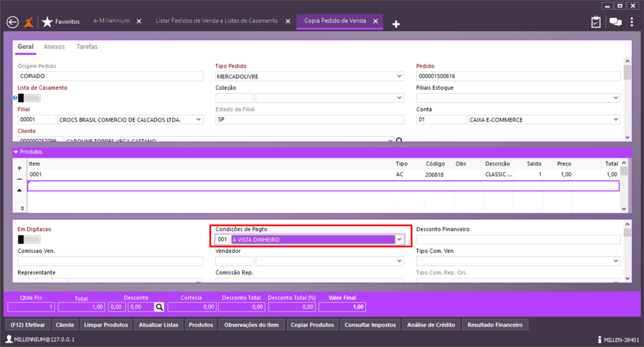This screenshot has width=644, height=347.
Task: Click the Cliente search magnifier icon
Action: (x=399, y=140)
